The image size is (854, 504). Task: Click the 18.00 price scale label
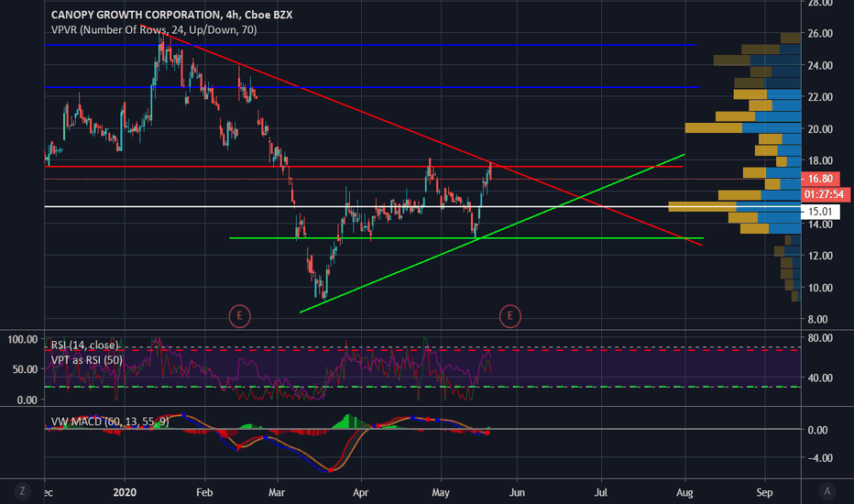[820, 160]
